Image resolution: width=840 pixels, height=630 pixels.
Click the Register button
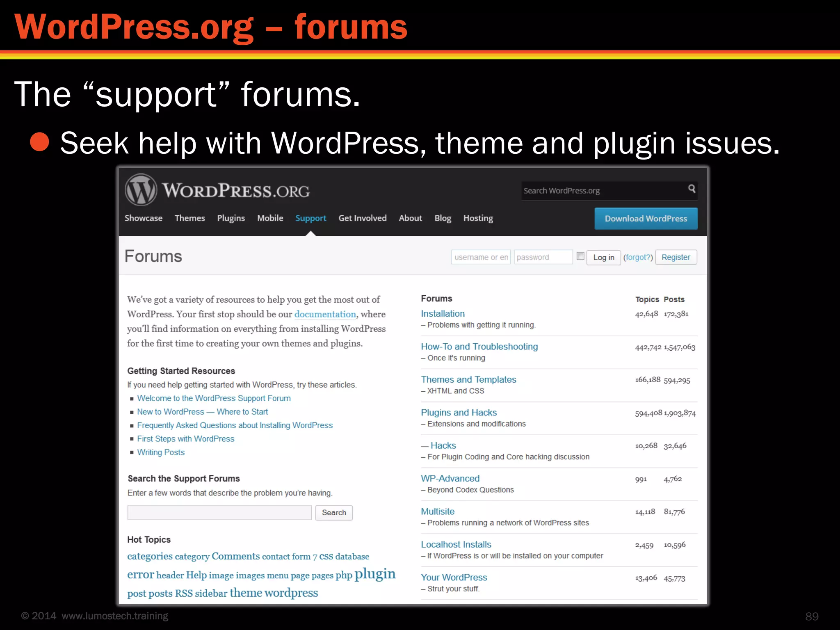(x=676, y=257)
